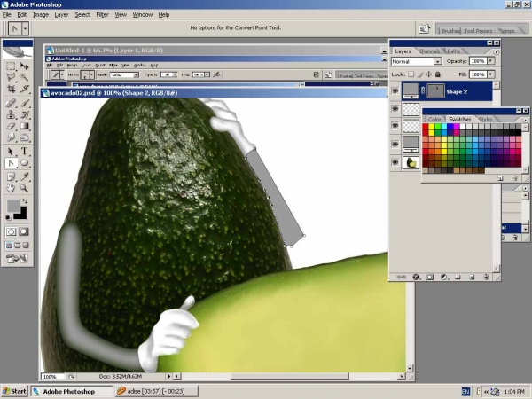Select the Zoom tool
This screenshot has width=532, height=399.
coord(24,188)
